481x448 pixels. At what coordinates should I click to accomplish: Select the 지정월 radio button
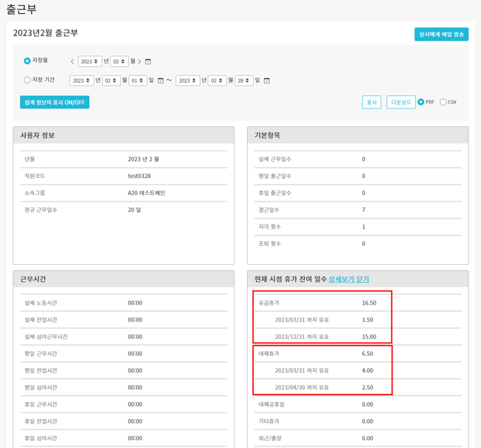(27, 61)
